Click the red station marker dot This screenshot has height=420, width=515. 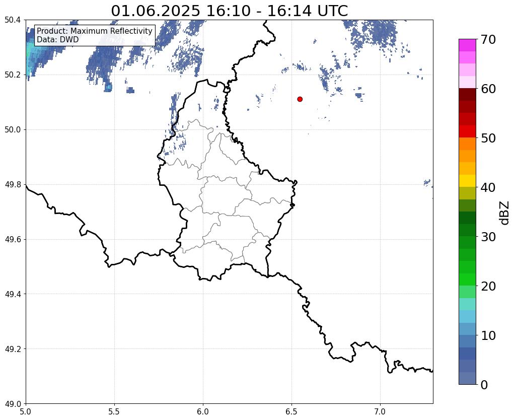click(300, 99)
